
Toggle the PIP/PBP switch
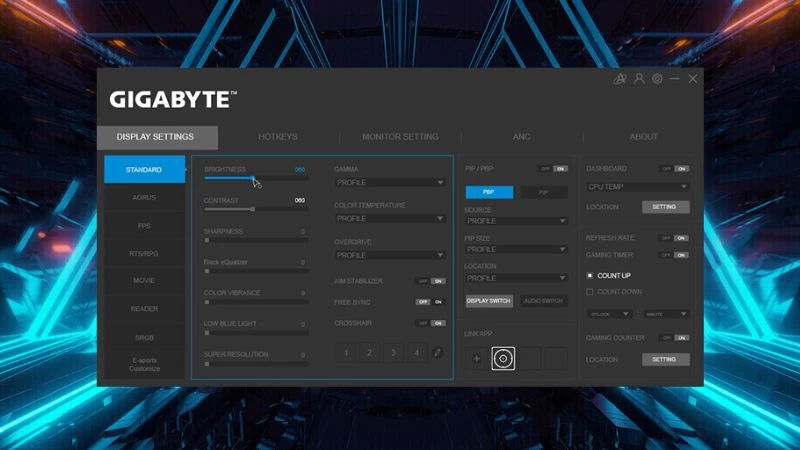553,169
